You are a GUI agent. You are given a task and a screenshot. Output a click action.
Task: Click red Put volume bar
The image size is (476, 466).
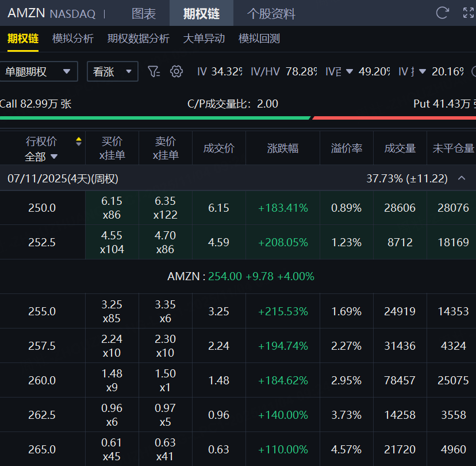click(x=394, y=118)
